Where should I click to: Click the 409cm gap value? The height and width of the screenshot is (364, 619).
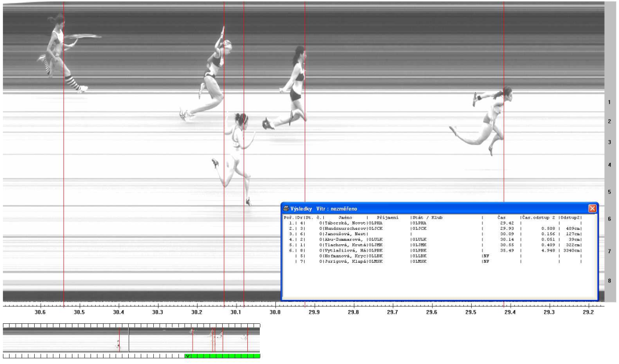(572, 229)
